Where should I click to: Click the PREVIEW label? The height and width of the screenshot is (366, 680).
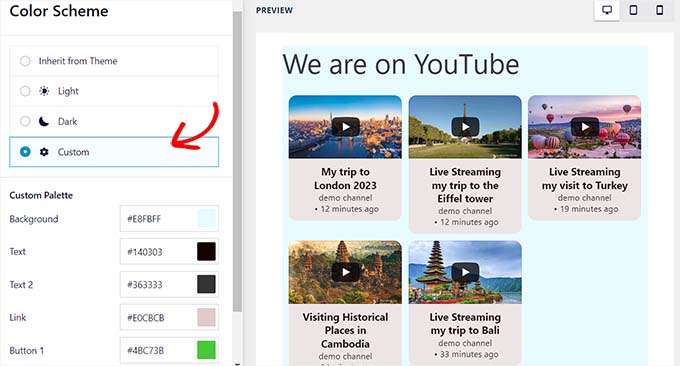(x=274, y=10)
